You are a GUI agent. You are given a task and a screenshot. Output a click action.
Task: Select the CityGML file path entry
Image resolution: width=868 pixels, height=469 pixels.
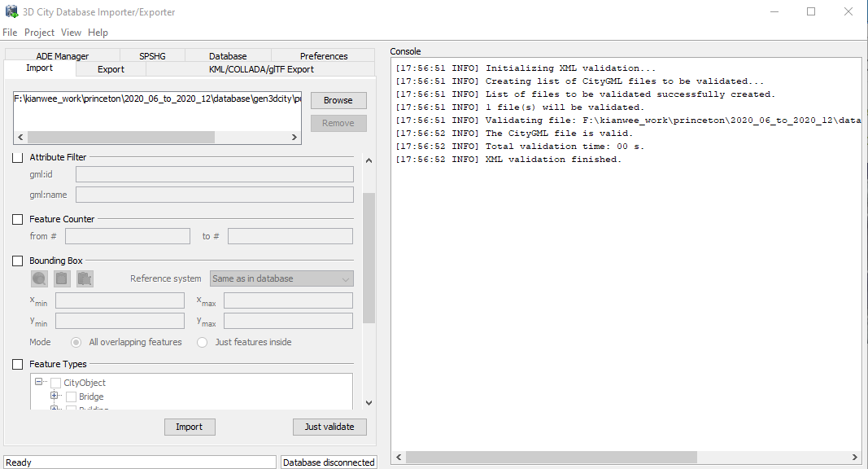pos(158,99)
